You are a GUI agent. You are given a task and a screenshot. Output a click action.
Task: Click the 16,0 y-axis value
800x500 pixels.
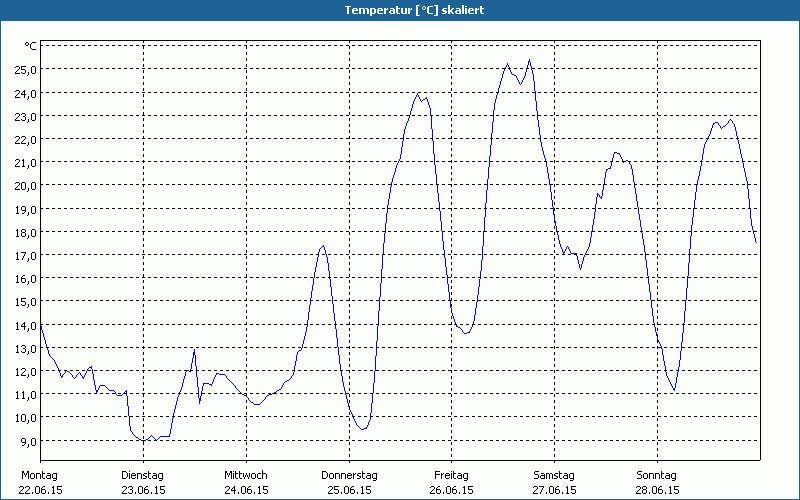[x=26, y=279]
